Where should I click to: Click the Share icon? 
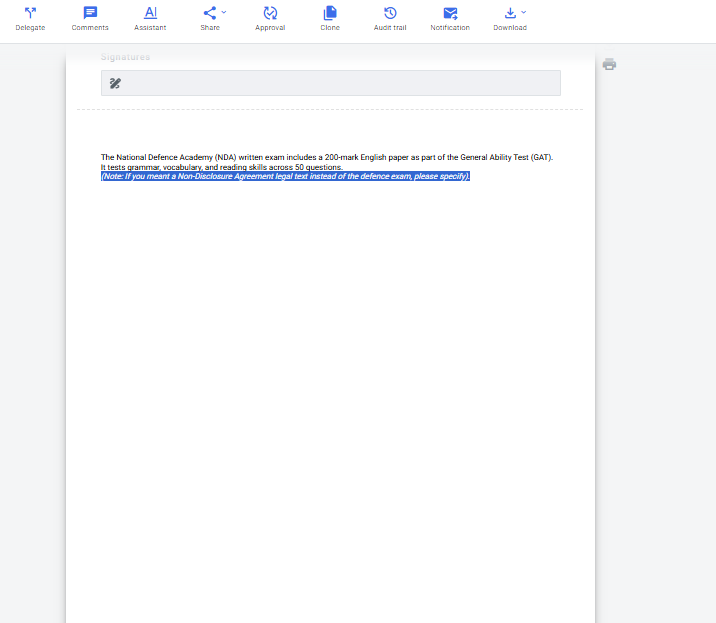click(210, 13)
